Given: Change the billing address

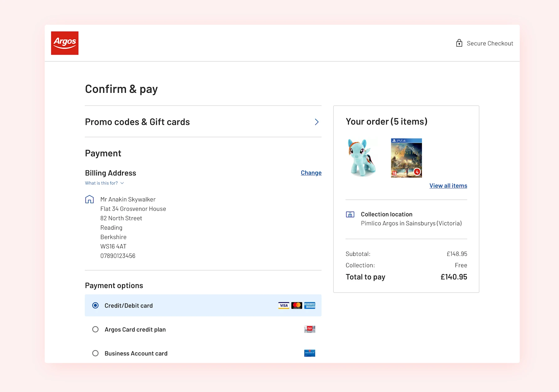Looking at the screenshot, I should click(311, 173).
